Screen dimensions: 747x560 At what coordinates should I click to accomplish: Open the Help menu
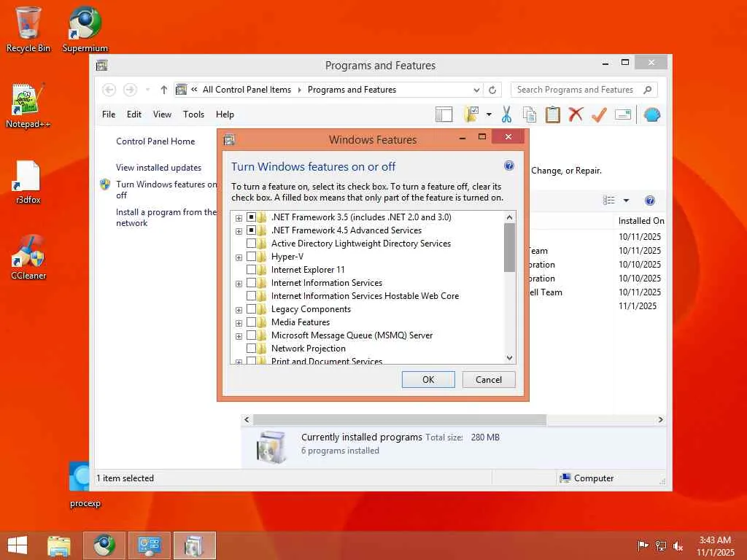(225, 114)
